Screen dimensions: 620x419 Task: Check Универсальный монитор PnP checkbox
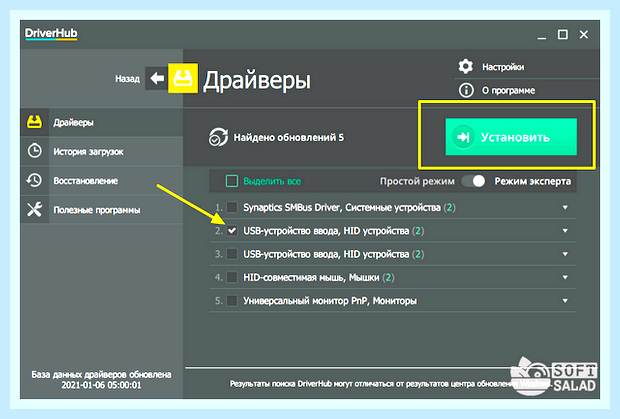click(x=232, y=300)
